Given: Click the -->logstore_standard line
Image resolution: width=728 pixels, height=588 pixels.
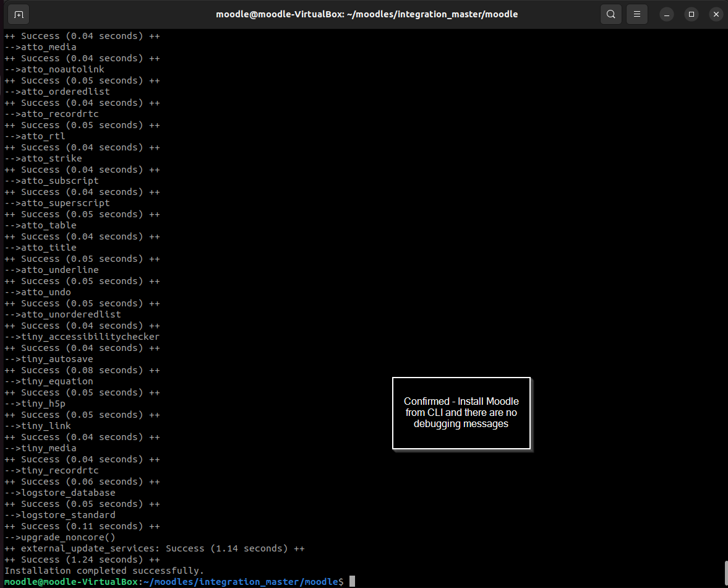Looking at the screenshot, I should (x=60, y=515).
